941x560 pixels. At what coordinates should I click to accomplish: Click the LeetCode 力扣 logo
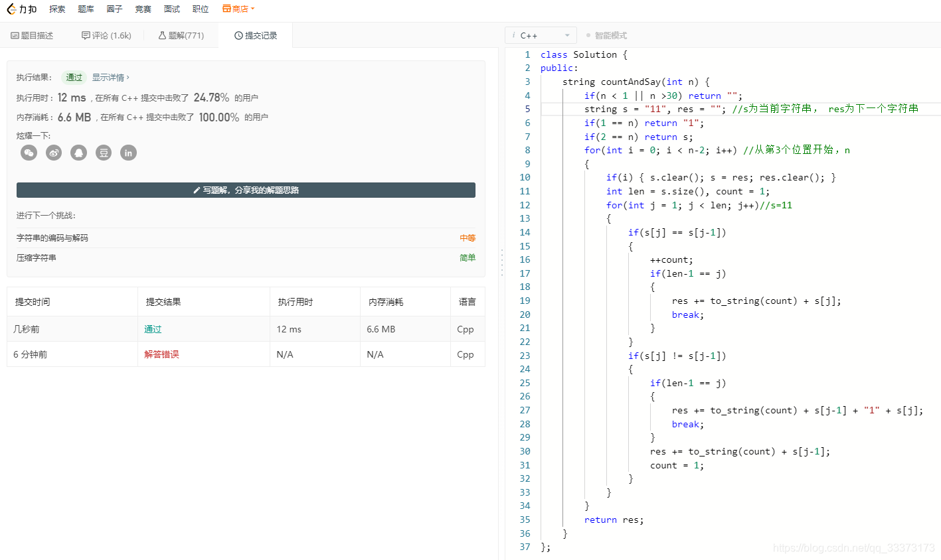click(x=22, y=9)
